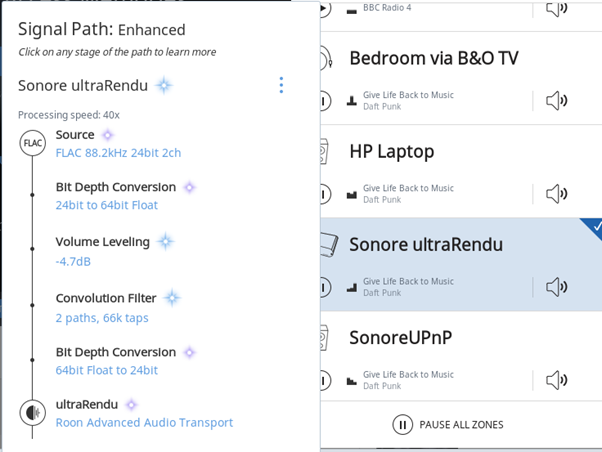Click the Pause All Zones button
Image resolution: width=602 pixels, height=452 pixels.
click(448, 425)
